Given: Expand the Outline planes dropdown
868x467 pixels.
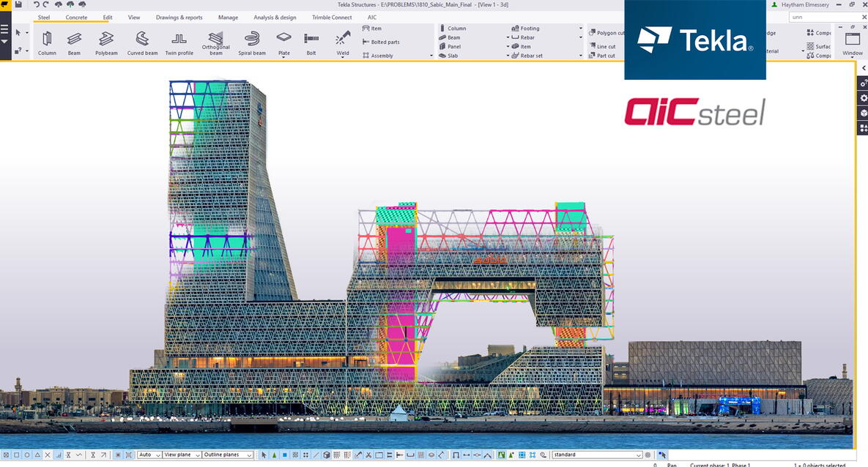Looking at the screenshot, I should pyautogui.click(x=228, y=455).
